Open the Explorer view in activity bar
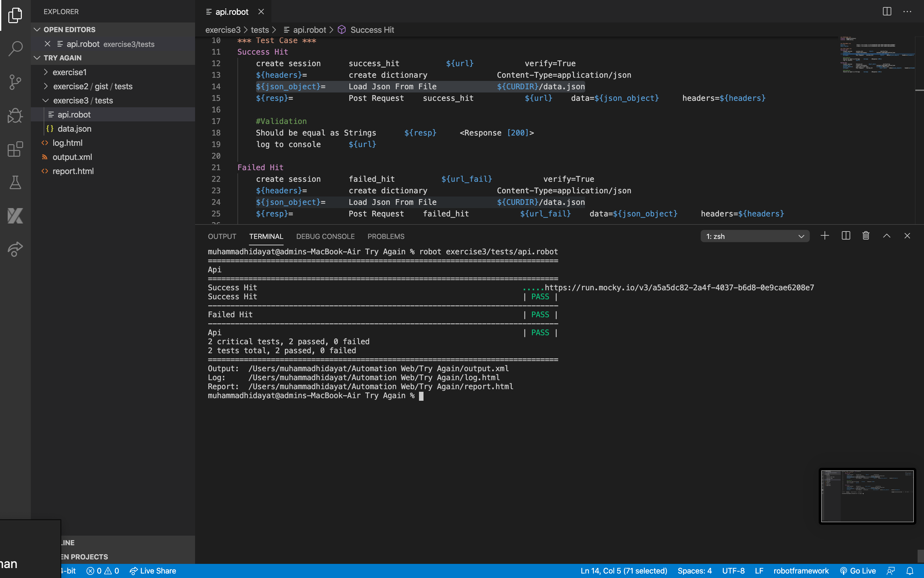 [15, 15]
